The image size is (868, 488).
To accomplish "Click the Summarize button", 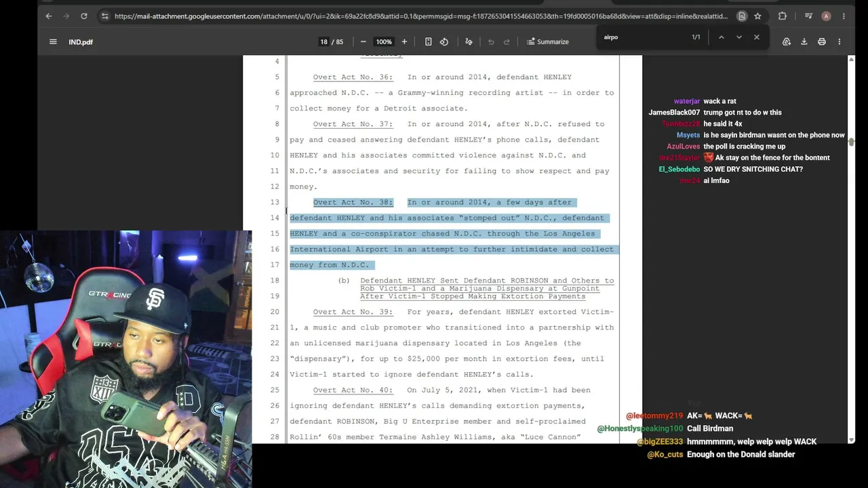I will [x=548, y=42].
